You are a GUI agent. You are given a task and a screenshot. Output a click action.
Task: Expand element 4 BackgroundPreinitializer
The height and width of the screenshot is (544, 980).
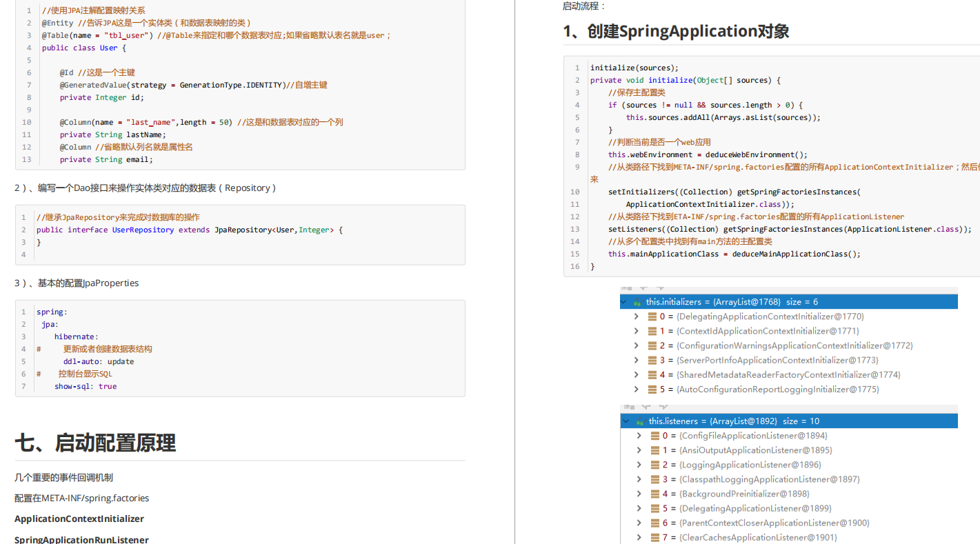click(x=639, y=494)
